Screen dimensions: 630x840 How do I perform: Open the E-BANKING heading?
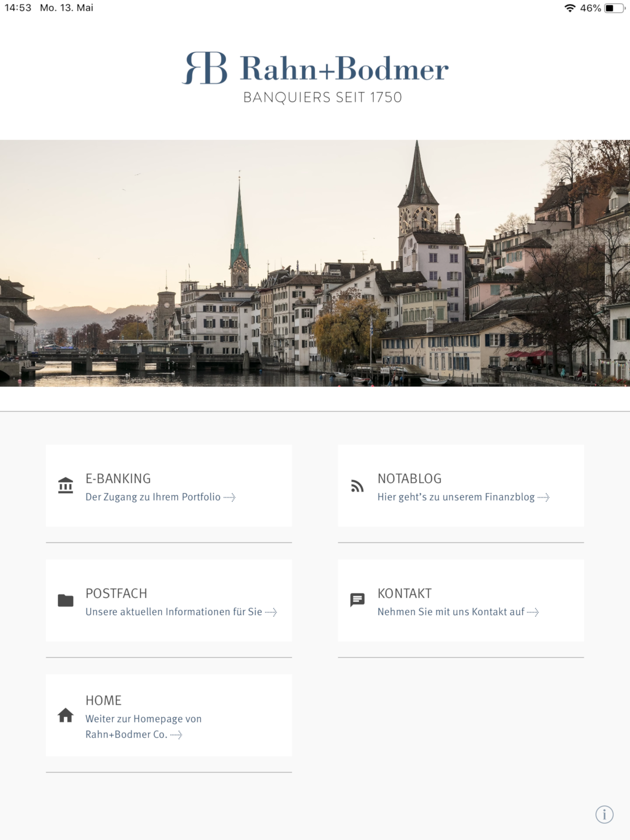point(118,478)
